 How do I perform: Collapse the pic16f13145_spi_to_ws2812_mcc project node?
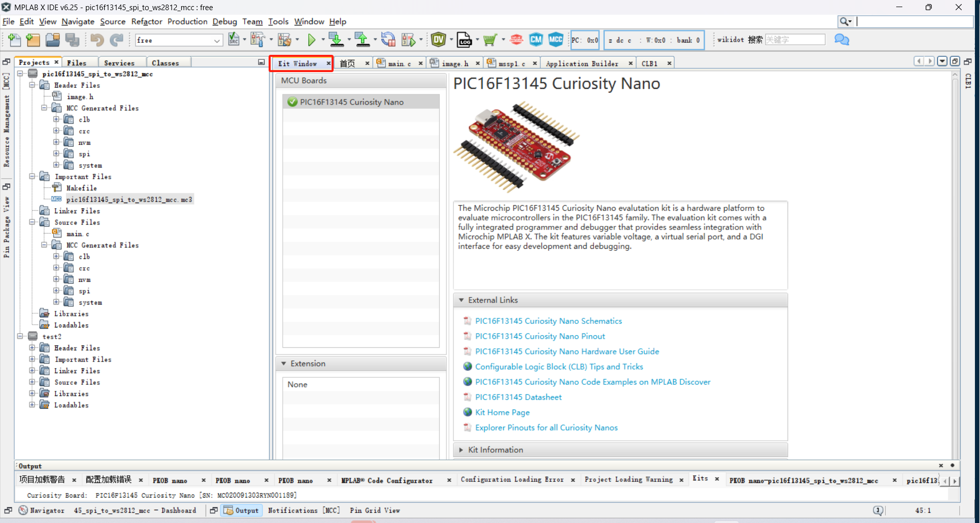pos(20,74)
